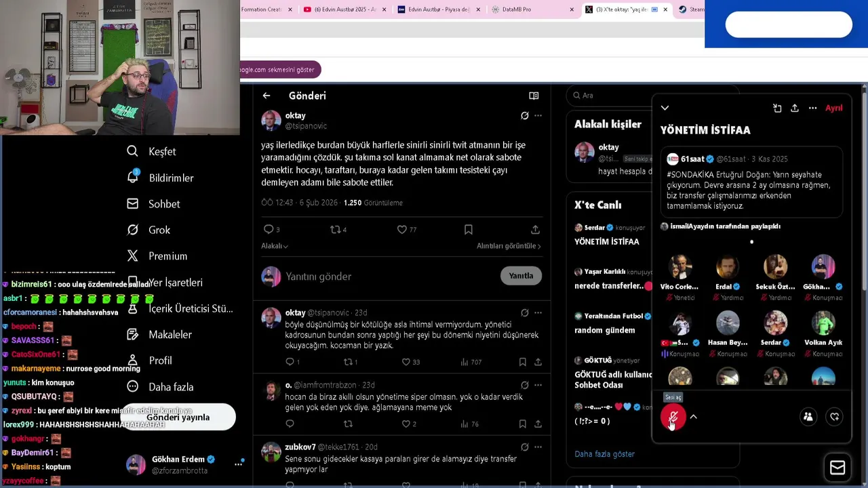This screenshot has height=488, width=868.
Task: Repost the main post with 4 reposts
Action: pos(338,230)
